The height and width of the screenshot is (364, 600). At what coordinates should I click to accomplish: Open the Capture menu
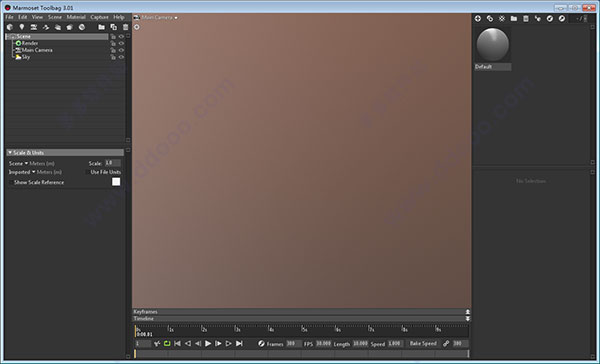(99, 17)
